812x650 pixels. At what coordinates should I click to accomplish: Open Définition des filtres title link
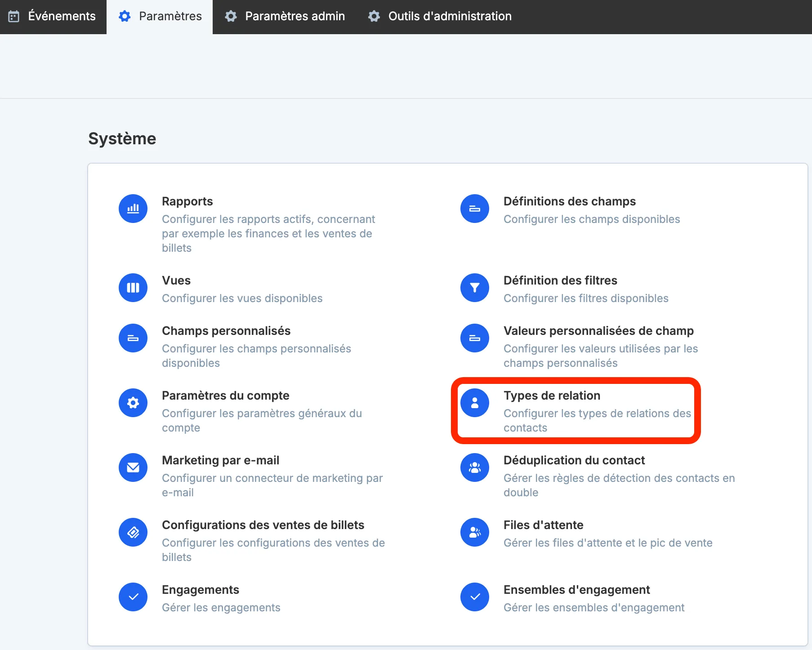point(560,280)
